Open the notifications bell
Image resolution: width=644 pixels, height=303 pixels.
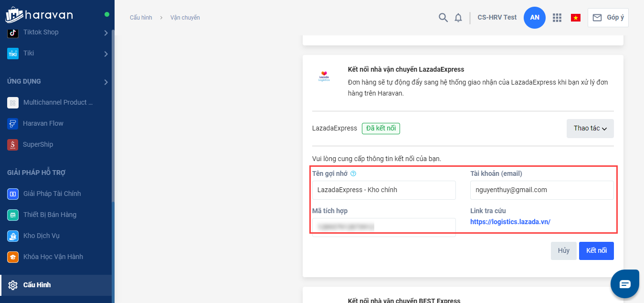(458, 18)
